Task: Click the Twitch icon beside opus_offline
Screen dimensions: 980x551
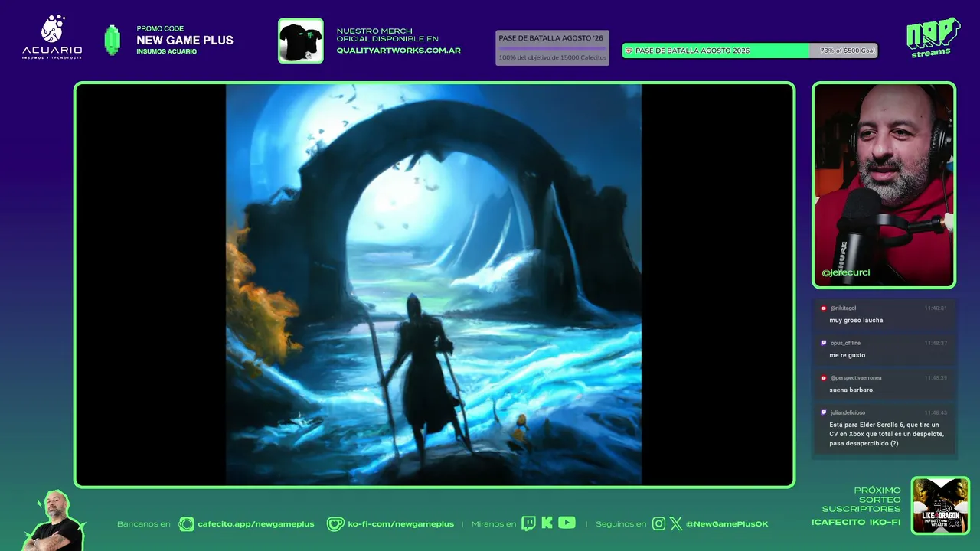Action: tap(824, 343)
